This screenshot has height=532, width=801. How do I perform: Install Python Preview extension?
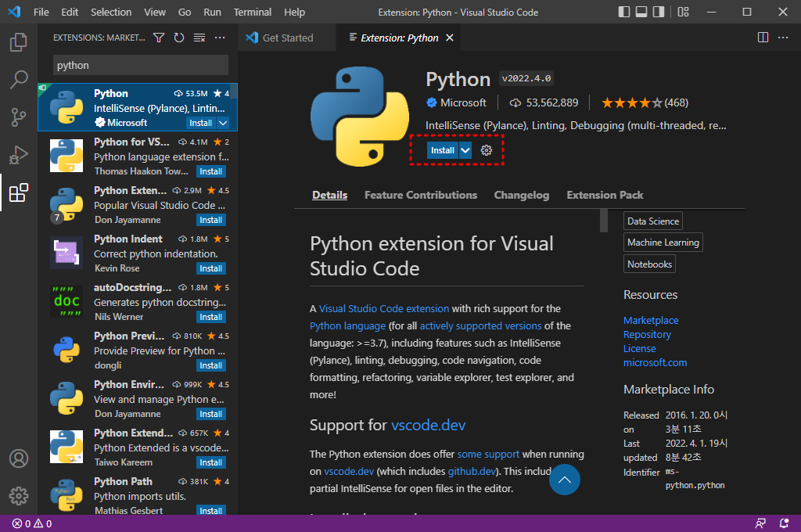click(211, 365)
